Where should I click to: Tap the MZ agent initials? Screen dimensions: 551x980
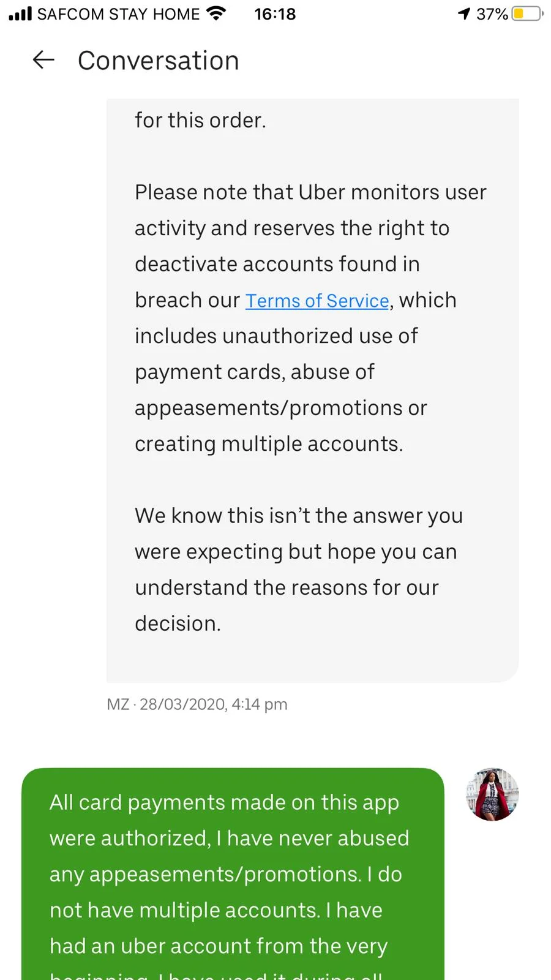click(118, 704)
